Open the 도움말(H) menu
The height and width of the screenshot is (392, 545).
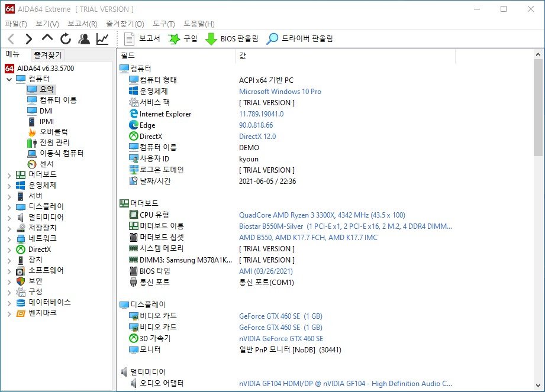pyautogui.click(x=199, y=24)
